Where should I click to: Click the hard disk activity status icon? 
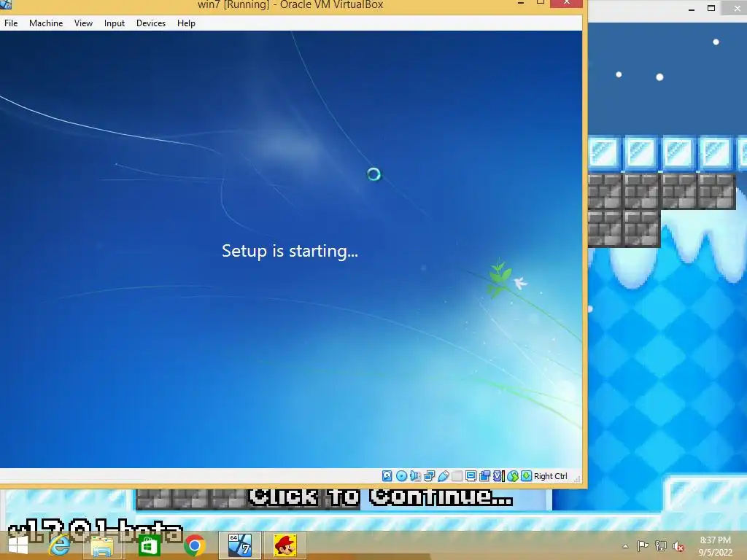(x=387, y=475)
